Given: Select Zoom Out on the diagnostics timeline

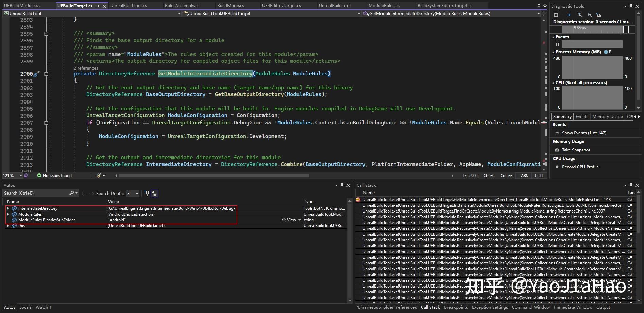Looking at the screenshot, I should tap(590, 15).
